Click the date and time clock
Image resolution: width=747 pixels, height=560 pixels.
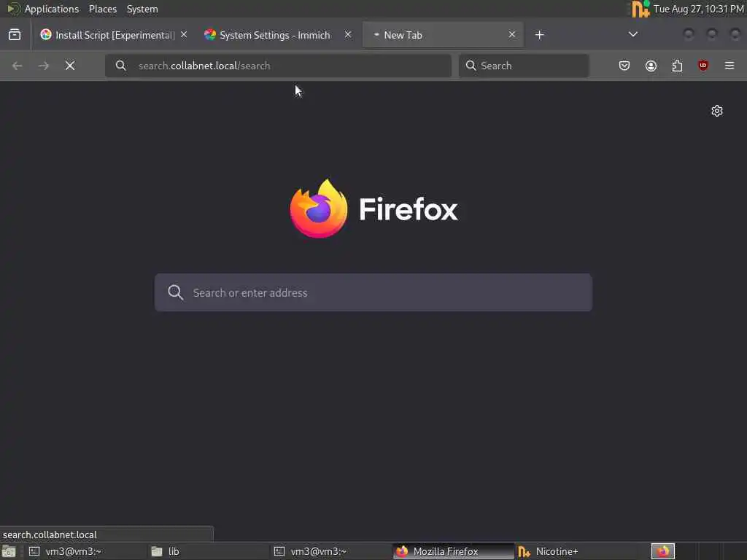pyautogui.click(x=698, y=9)
